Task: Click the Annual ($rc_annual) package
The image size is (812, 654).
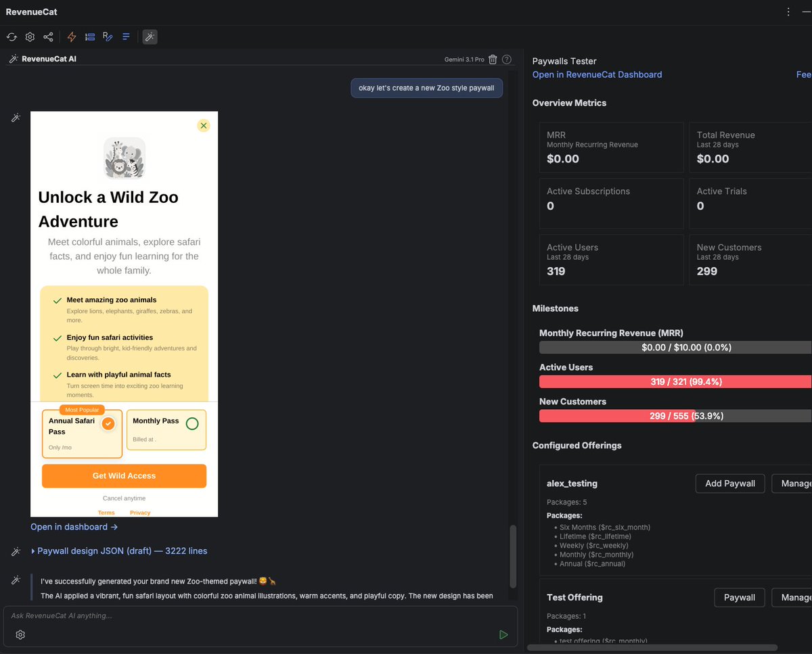Action: pyautogui.click(x=592, y=563)
